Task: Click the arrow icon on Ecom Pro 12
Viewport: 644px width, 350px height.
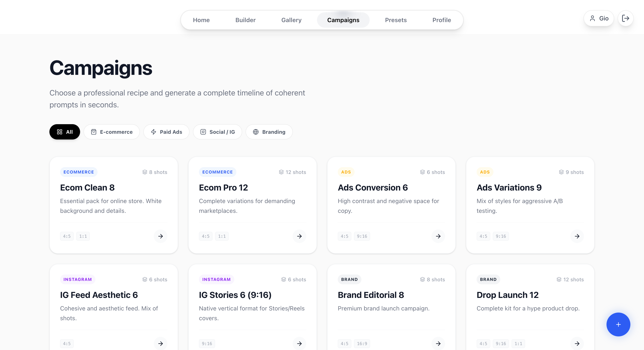Action: click(x=299, y=236)
